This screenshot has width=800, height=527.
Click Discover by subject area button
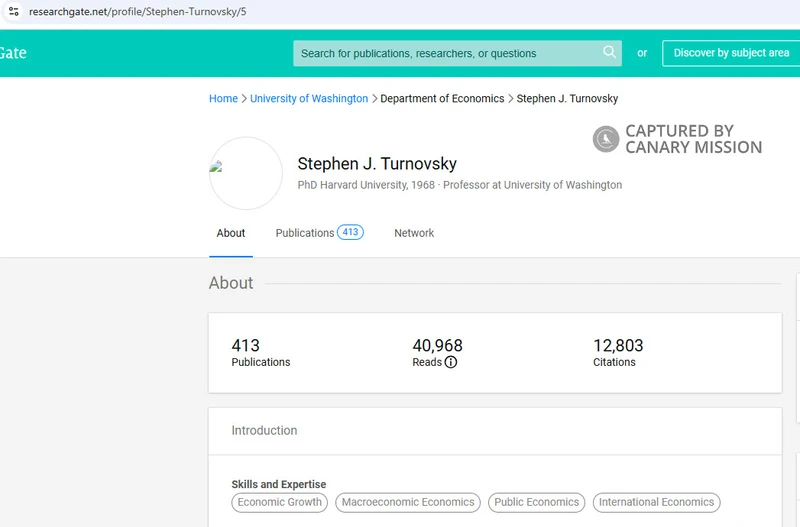tap(731, 53)
